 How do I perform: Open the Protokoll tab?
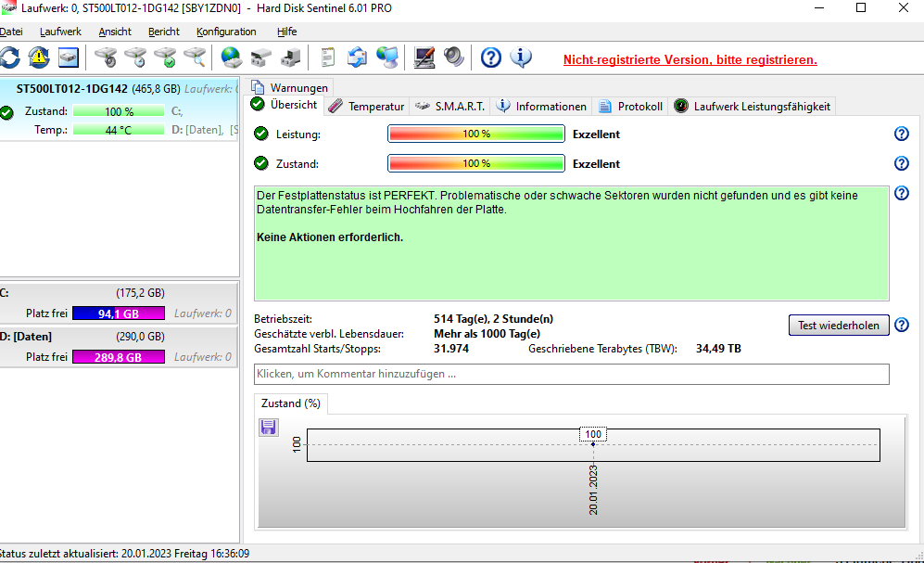(x=630, y=106)
